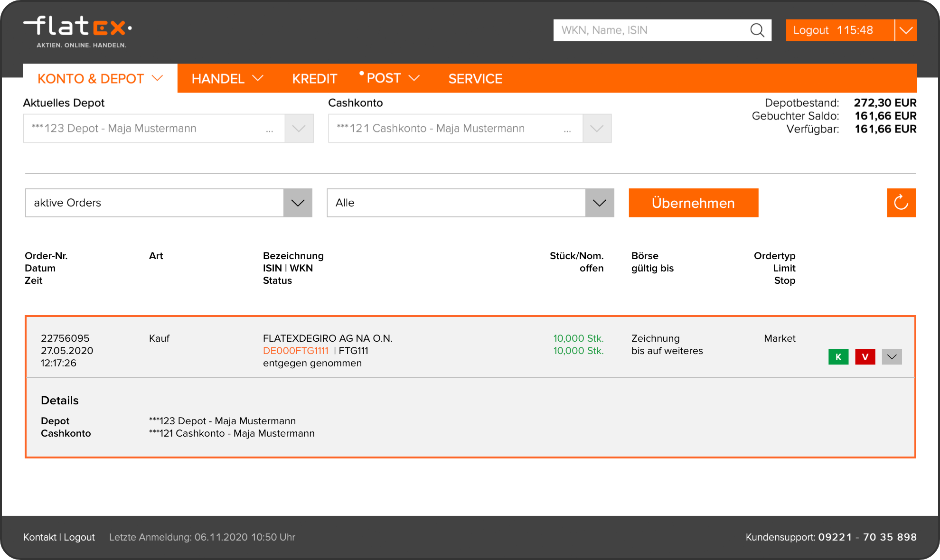Click the flatex logo
The height and width of the screenshot is (560, 940).
coord(78,29)
